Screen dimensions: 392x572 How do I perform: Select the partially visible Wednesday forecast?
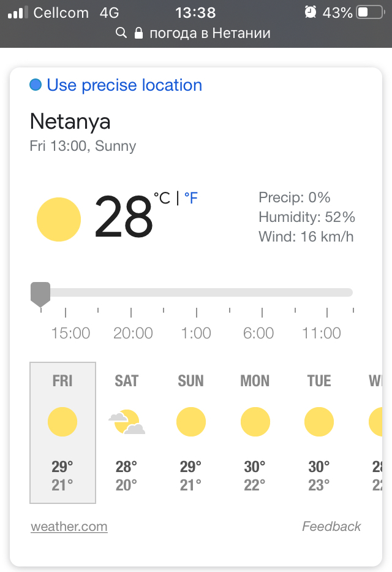(x=375, y=433)
